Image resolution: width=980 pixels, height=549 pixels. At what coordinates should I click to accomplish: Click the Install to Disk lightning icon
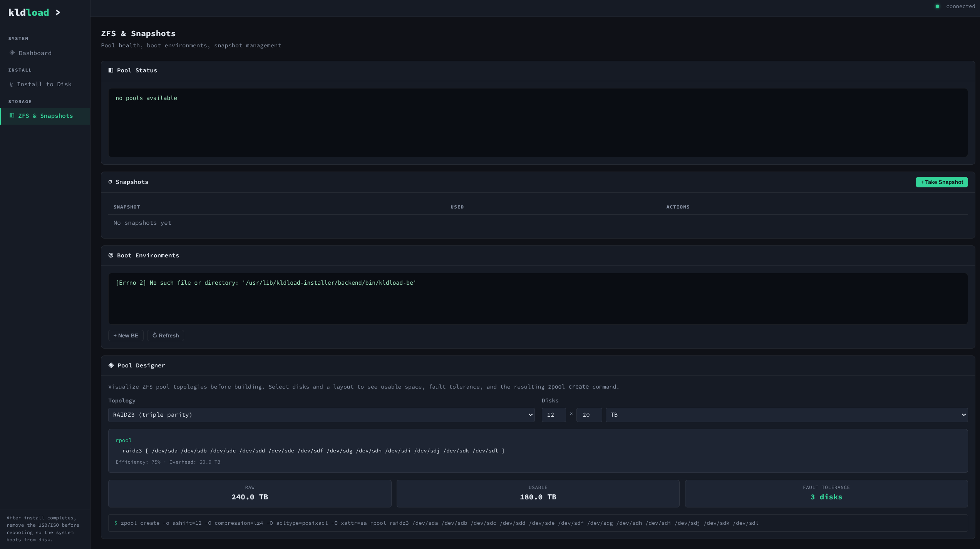tap(11, 85)
